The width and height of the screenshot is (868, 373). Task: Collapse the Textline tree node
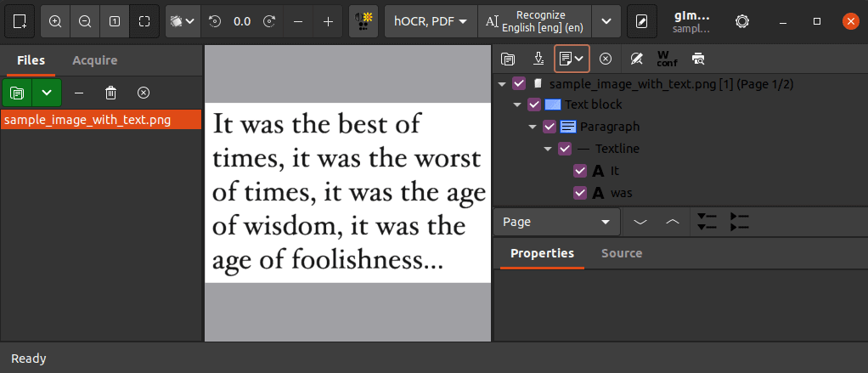coord(548,150)
